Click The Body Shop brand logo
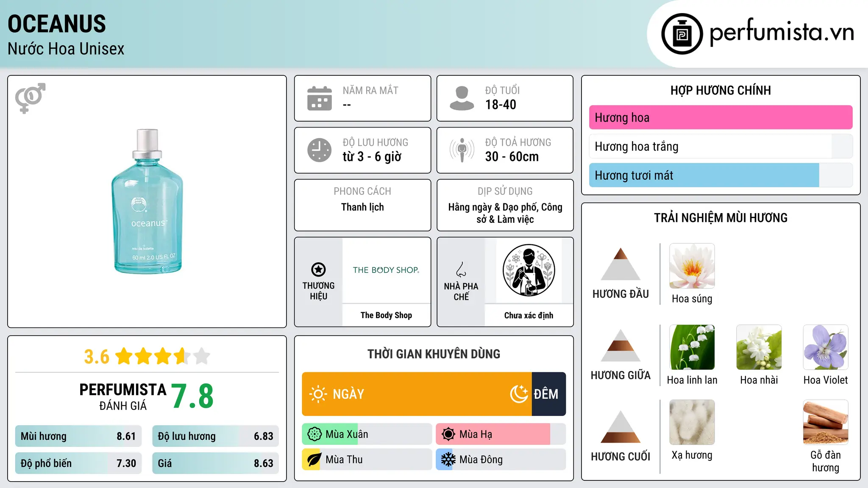 coord(386,270)
